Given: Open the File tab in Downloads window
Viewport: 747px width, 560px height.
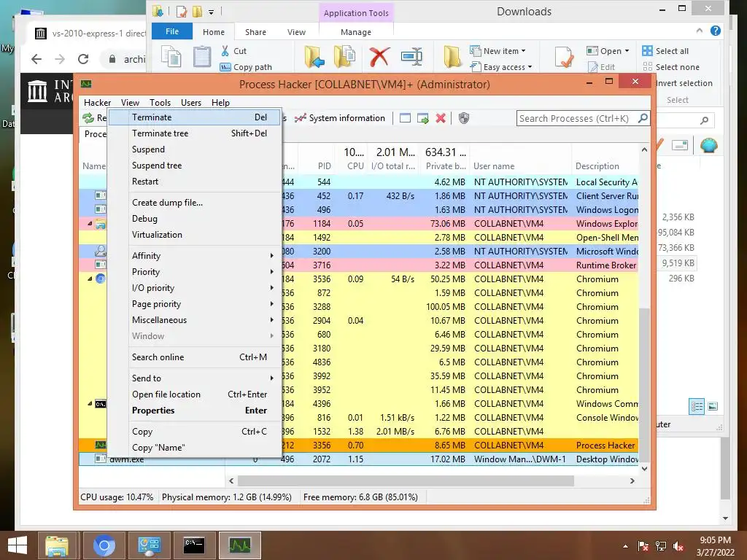Looking at the screenshot, I should click(172, 31).
